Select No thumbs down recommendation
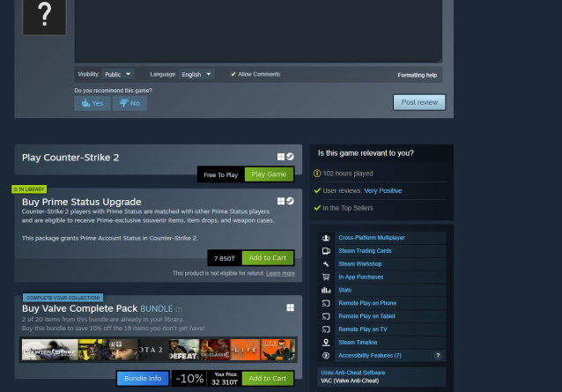The width and height of the screenshot is (562, 392). tap(129, 103)
